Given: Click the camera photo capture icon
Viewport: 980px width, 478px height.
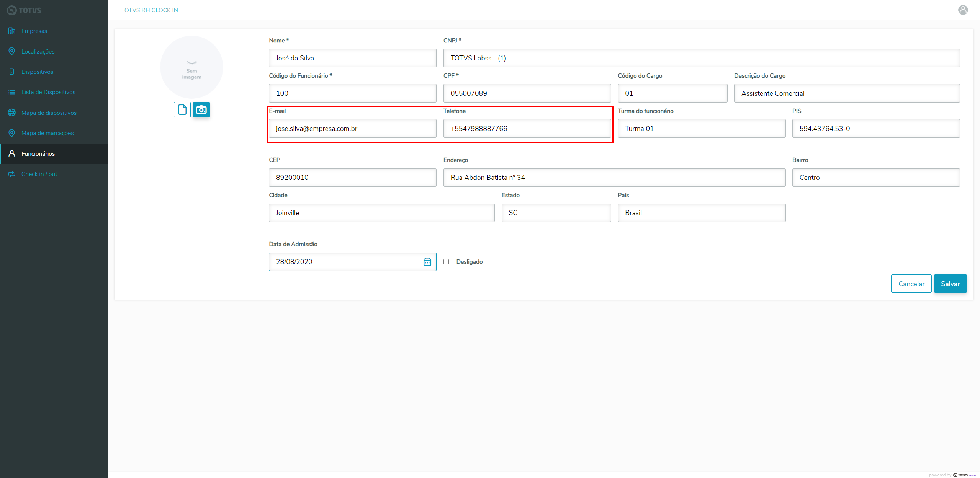Looking at the screenshot, I should coord(201,110).
